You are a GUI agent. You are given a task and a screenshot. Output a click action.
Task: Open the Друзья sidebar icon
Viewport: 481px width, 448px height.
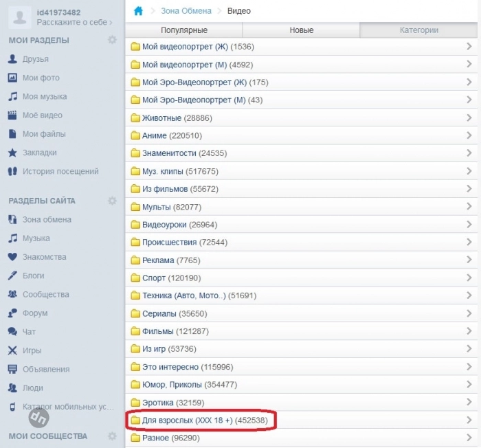(12, 60)
